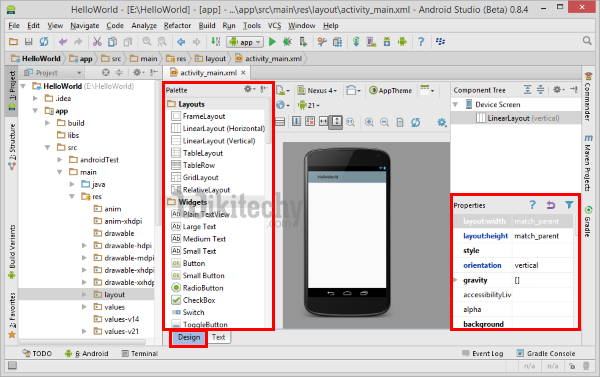
Task: Click the designer refresh icon
Action: (x=416, y=122)
